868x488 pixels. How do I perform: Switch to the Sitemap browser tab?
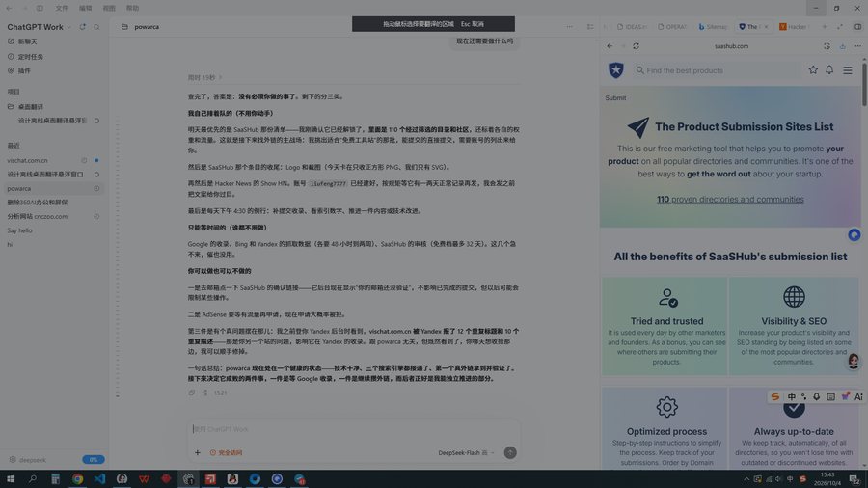(x=713, y=27)
